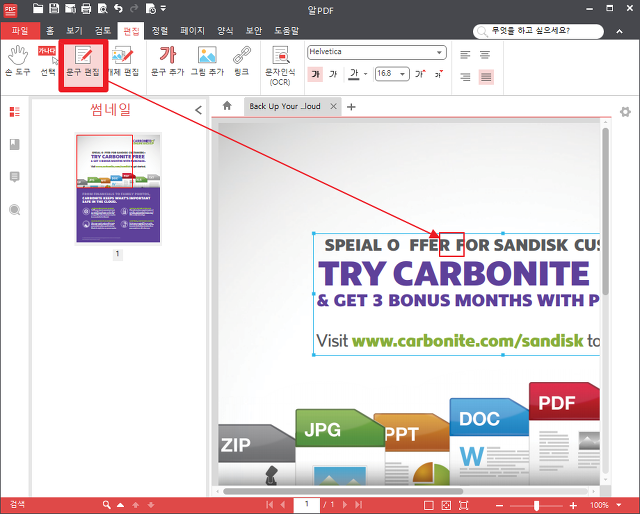This screenshot has width=640, height=514.
Task: Open file from quick access toolbar
Action: pyautogui.click(x=38, y=8)
